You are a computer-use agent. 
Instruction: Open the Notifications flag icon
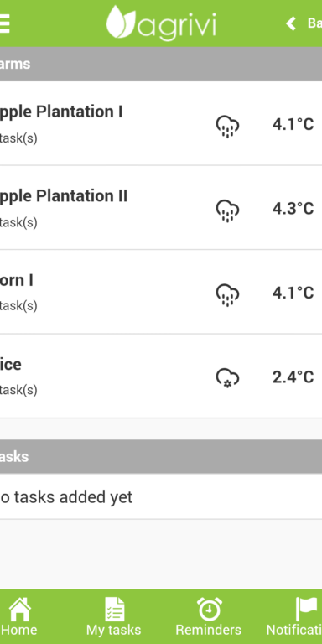306,609
